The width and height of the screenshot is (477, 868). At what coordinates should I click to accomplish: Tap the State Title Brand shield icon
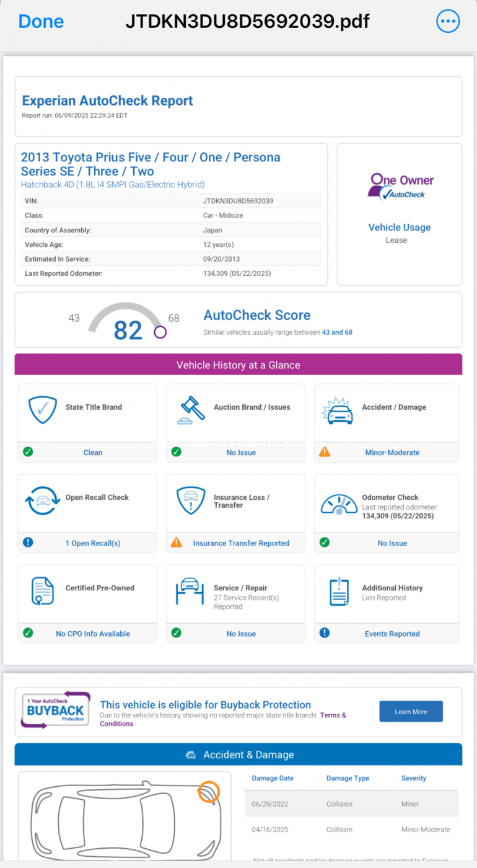[x=43, y=410]
